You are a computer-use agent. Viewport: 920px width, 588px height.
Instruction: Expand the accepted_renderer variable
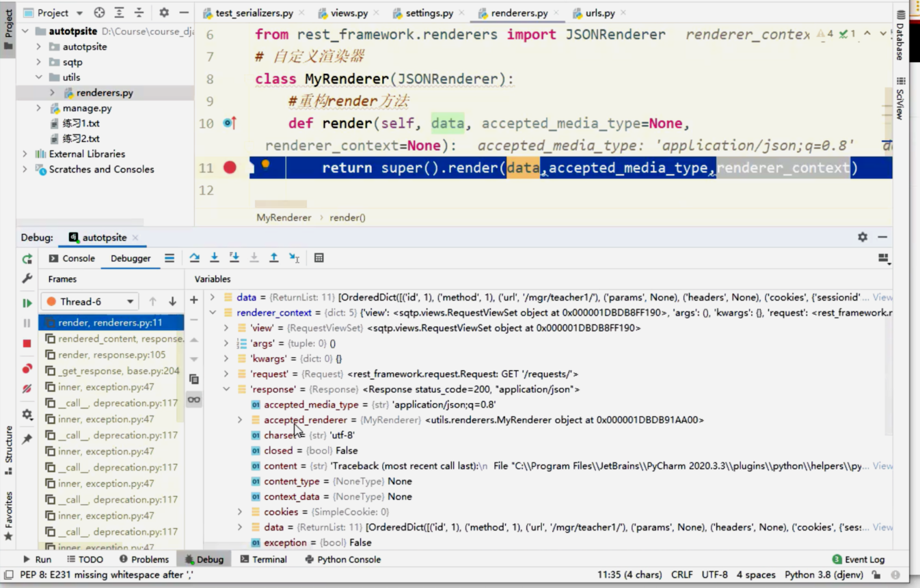(x=240, y=420)
